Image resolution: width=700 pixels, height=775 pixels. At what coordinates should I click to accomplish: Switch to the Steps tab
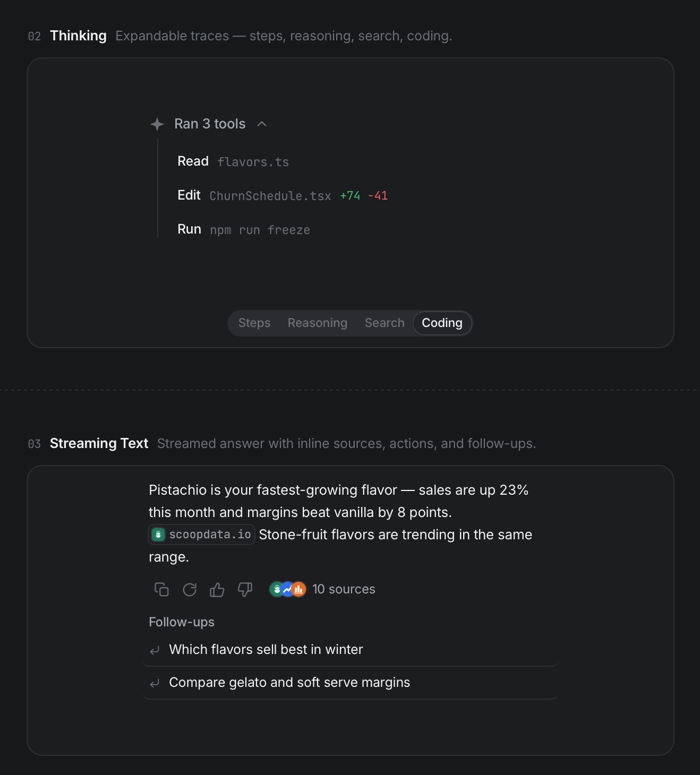254,323
